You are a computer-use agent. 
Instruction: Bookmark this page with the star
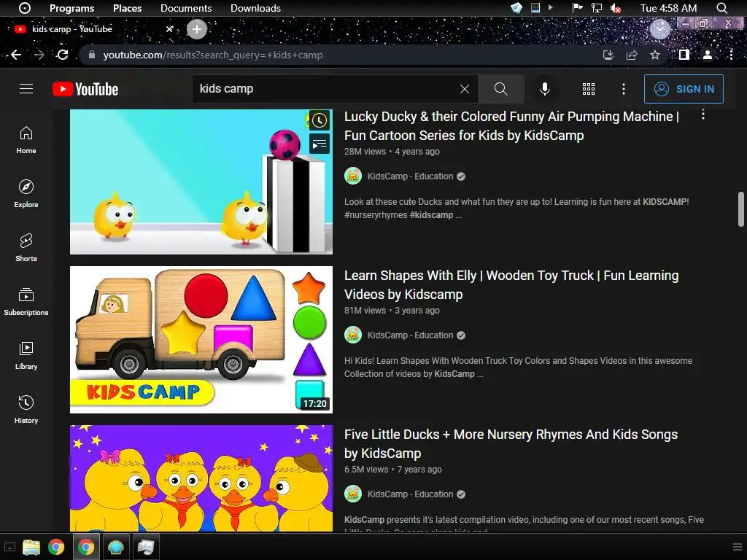point(655,55)
